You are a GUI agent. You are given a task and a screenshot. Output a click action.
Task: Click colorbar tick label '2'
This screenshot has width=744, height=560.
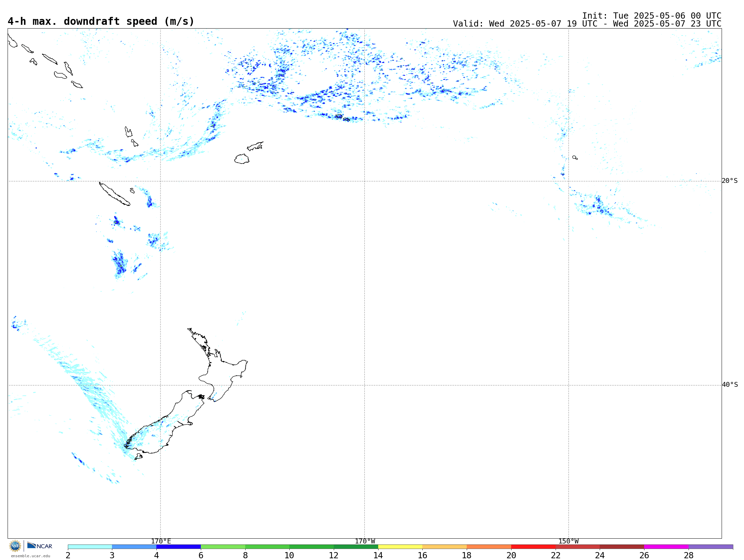coord(68,555)
